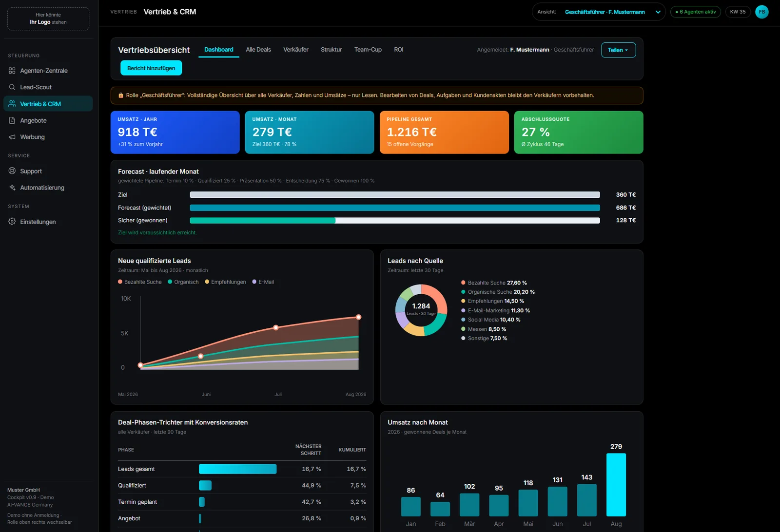This screenshot has height=532, width=780.
Task: Click the Bezahlte Suche 27,60 % legend swatch
Action: pyautogui.click(x=463, y=283)
